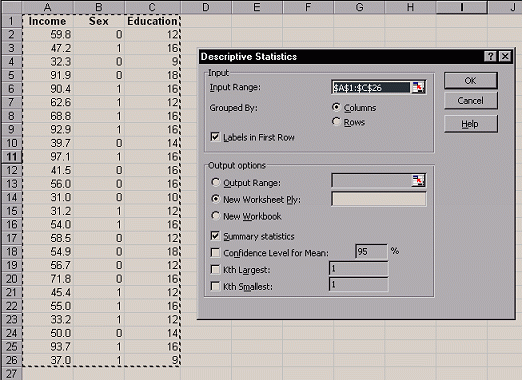522x380 pixels.
Task: Select column C header
Action: (x=152, y=7)
